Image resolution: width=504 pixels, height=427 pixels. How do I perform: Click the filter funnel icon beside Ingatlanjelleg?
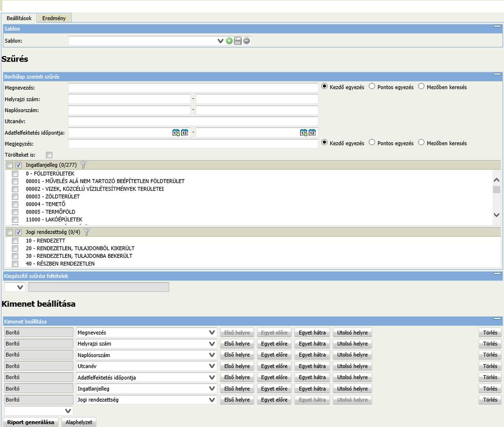(x=84, y=165)
